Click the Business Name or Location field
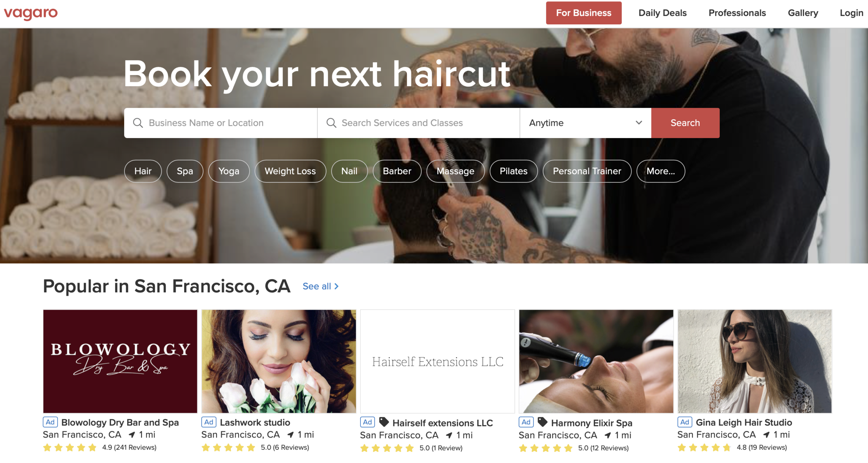This screenshot has height=463, width=868. coord(221,123)
